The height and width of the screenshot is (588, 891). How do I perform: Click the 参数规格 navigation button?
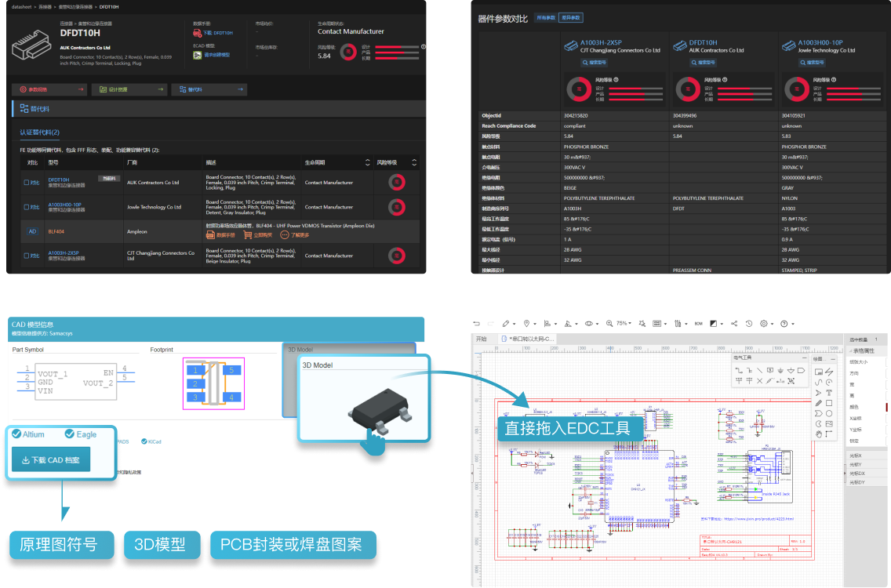(50, 89)
